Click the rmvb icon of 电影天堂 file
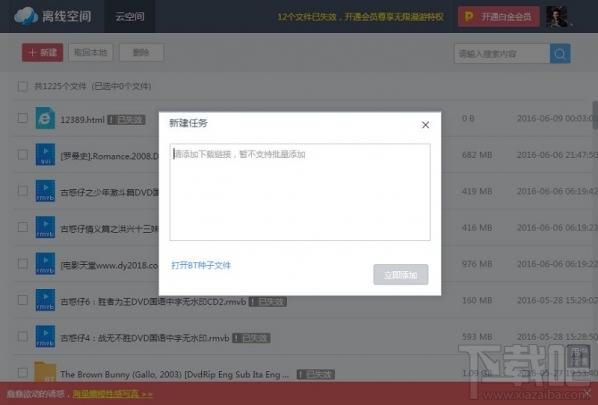Image resolution: width=598 pixels, height=405 pixels. [45, 264]
